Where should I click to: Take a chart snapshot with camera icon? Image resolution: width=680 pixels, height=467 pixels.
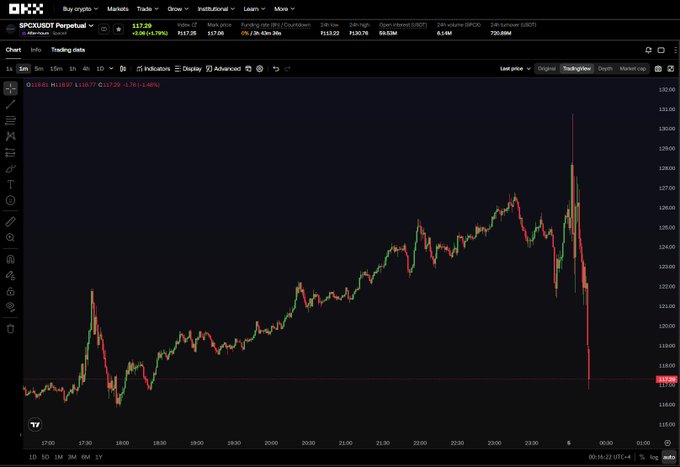pyautogui.click(x=658, y=69)
